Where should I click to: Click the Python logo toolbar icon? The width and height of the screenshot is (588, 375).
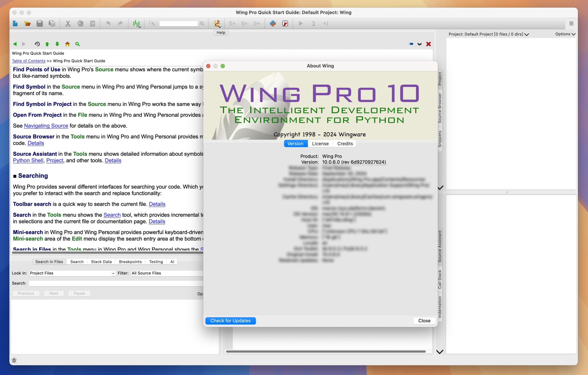point(273,23)
